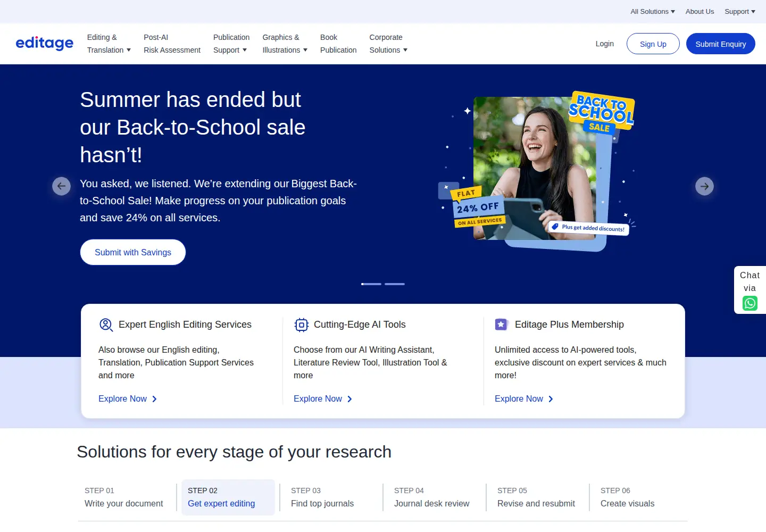
Task: Click the Expert English Editing Services icon
Action: (106, 325)
